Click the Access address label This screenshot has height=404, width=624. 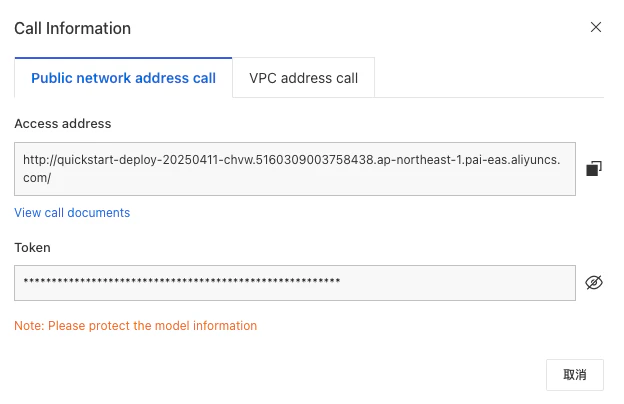pyautogui.click(x=63, y=123)
